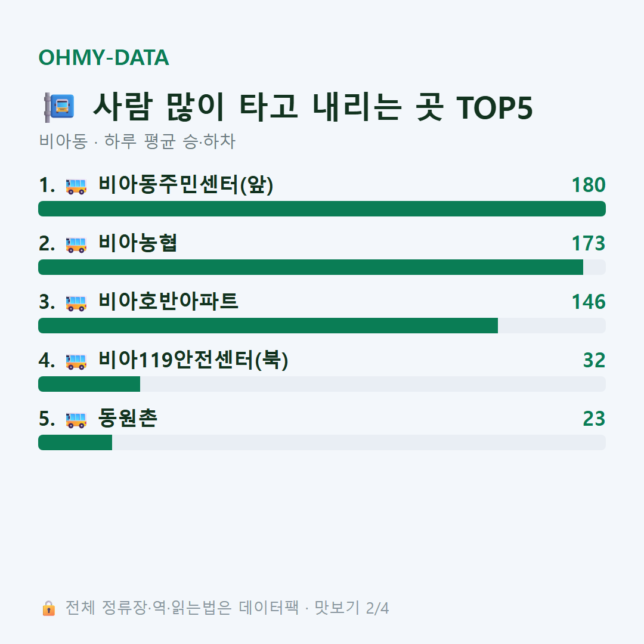Viewport: 644px width, 644px height.
Task: Click the 사람 많이 타고 내리는 곳 TOP5 heading
Action: pyautogui.click(x=312, y=107)
